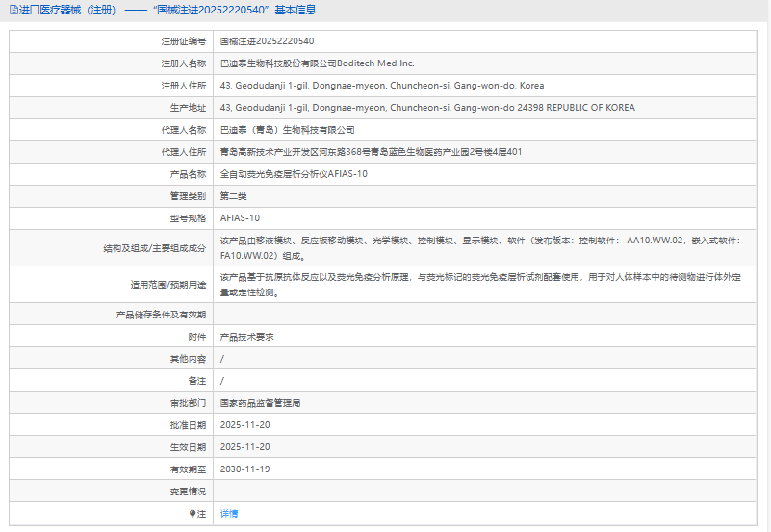Click the 有效期至 date 2030-11-19
The image size is (771, 532).
(244, 469)
